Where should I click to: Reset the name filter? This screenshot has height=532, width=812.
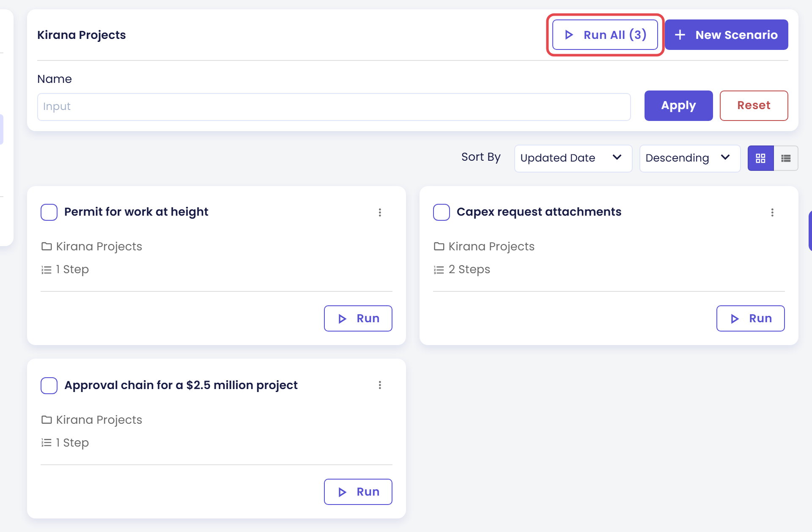[754, 106]
